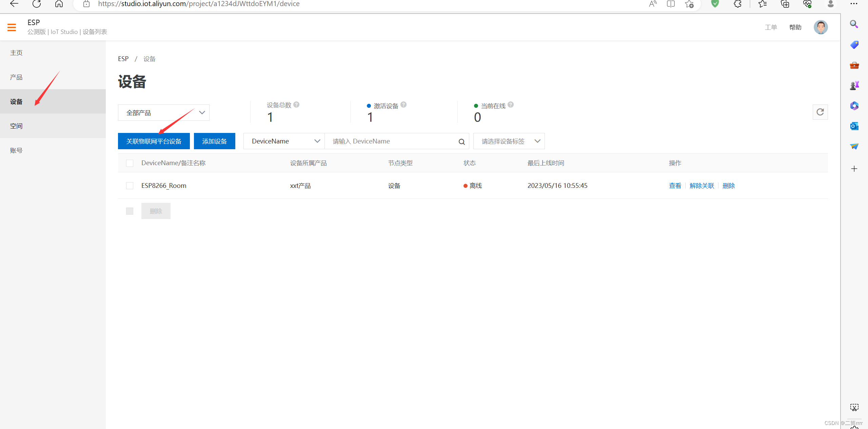Open Outlook in the Edge sidebar
The image size is (868, 429).
[854, 126]
